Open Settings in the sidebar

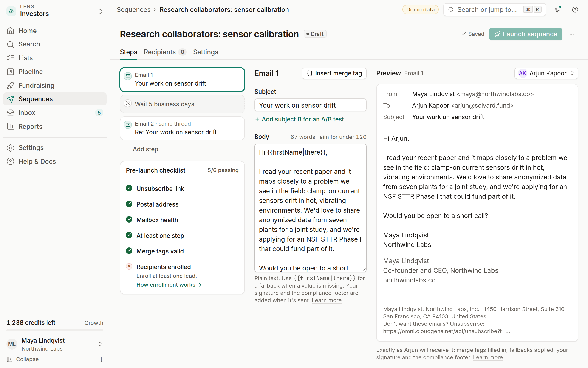[x=55, y=148]
